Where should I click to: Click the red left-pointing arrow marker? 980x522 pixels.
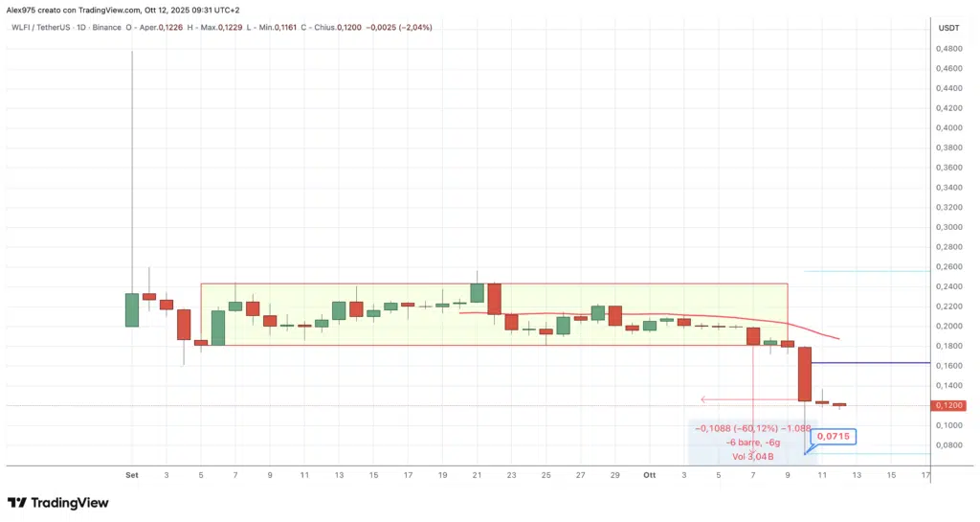tap(705, 399)
